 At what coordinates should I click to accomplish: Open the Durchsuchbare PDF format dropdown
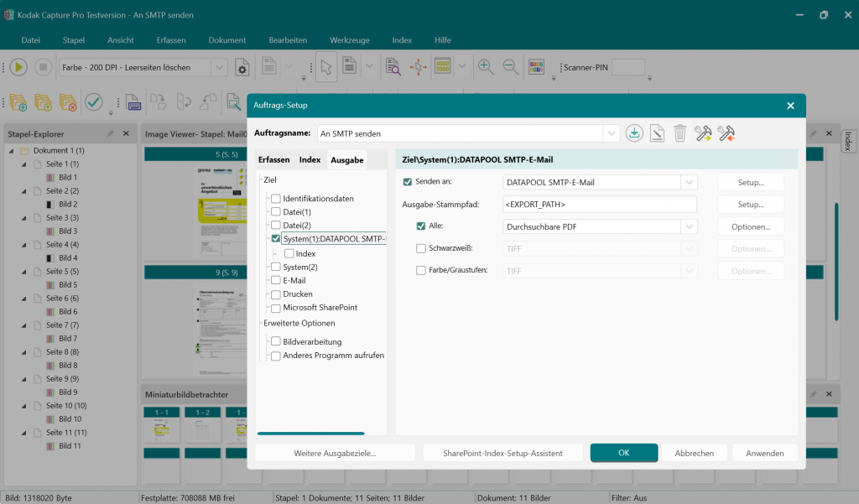coord(690,226)
